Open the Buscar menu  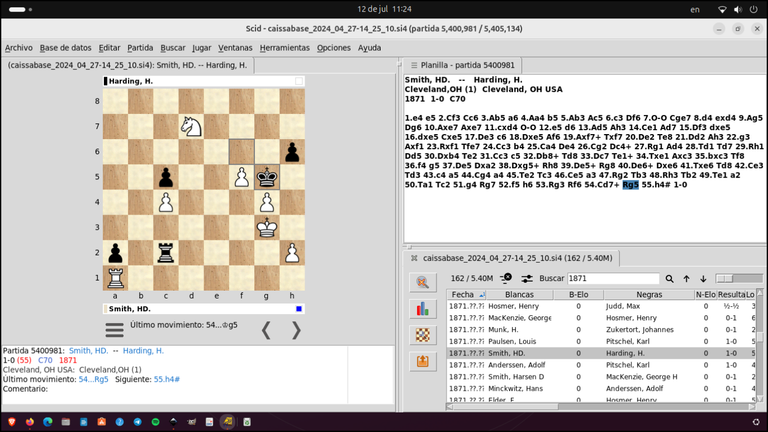173,48
